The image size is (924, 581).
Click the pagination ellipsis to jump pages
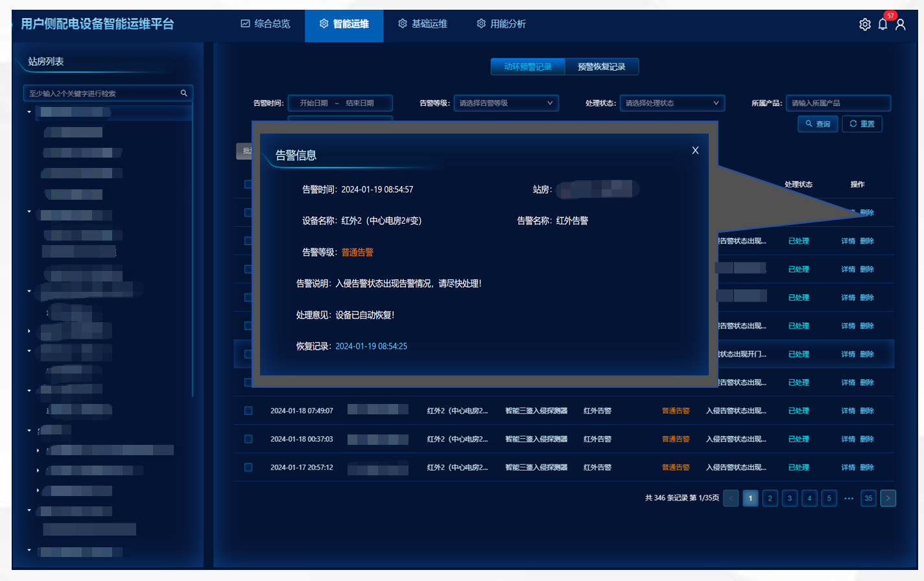849,498
